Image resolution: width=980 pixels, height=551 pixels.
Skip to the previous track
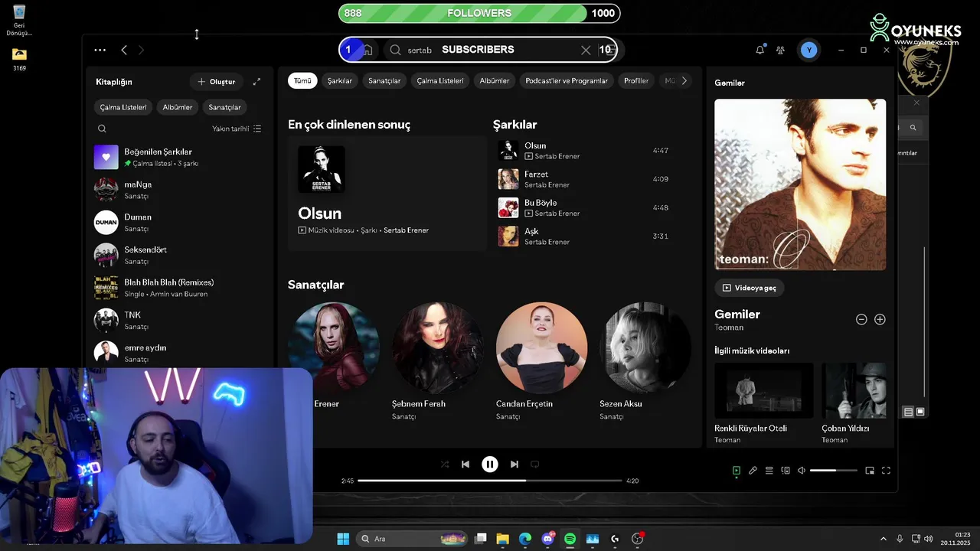click(465, 464)
